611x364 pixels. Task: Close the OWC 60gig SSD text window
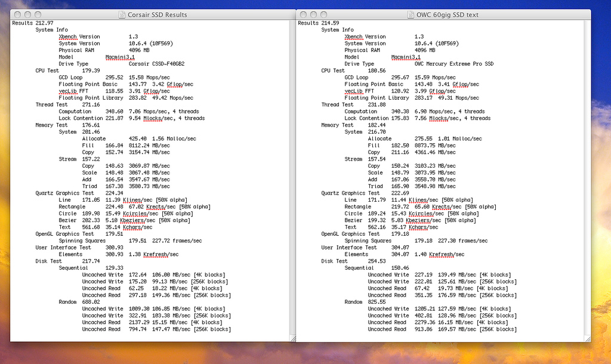pyautogui.click(x=304, y=14)
